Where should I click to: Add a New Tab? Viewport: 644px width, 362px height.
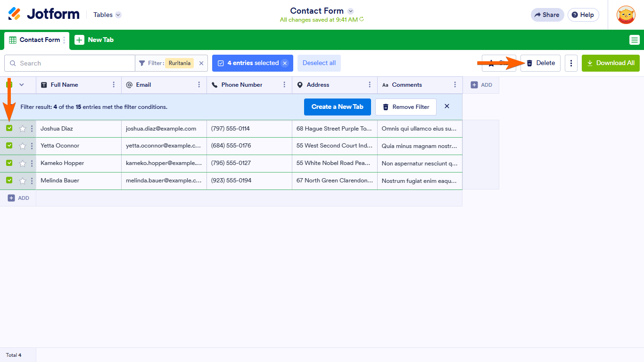pyautogui.click(x=94, y=40)
